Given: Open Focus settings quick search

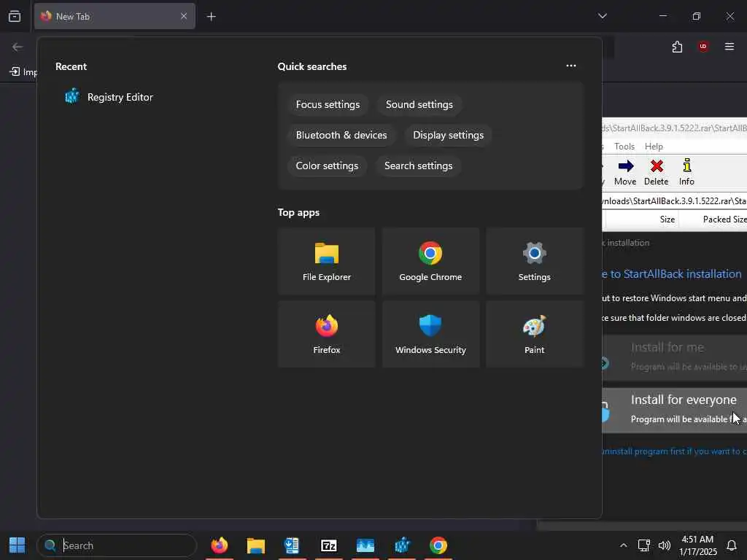Looking at the screenshot, I should [x=328, y=105].
